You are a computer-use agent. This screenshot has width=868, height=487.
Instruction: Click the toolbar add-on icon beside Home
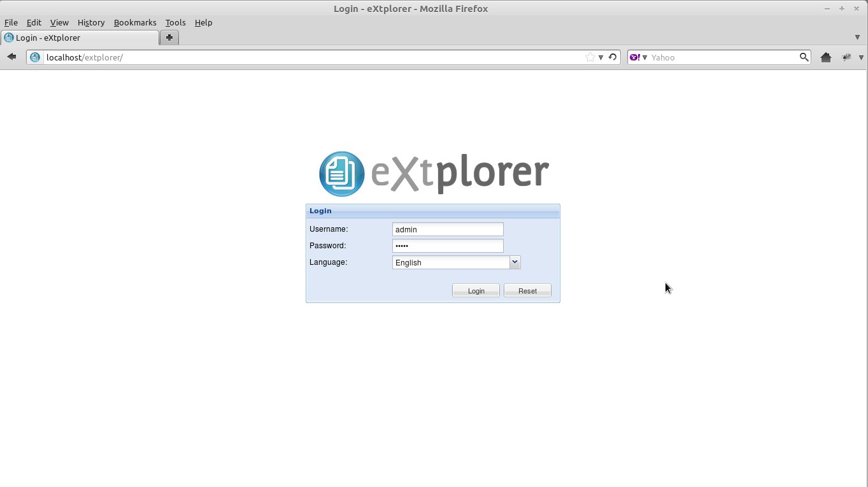(846, 57)
